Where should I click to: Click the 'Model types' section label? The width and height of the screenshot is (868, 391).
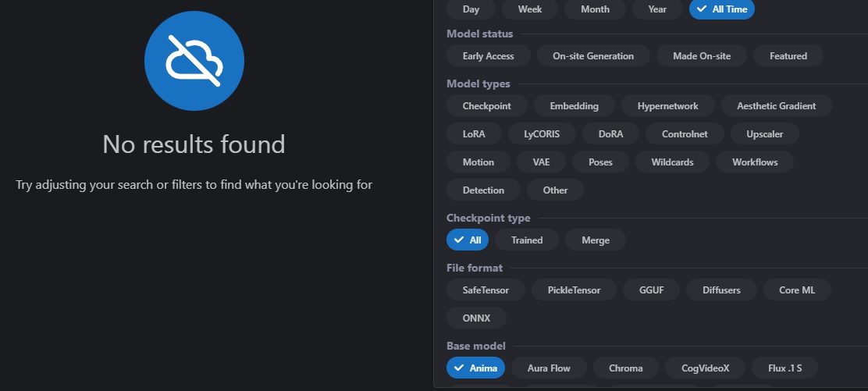click(478, 84)
